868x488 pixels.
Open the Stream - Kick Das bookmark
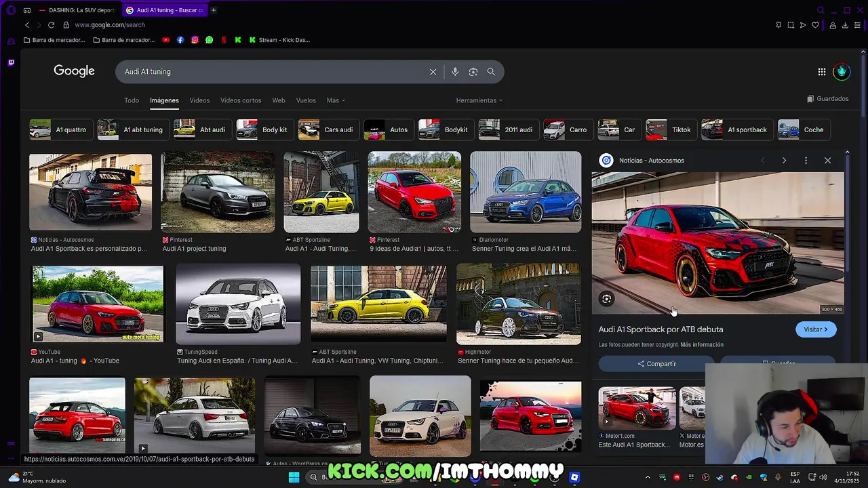point(279,40)
